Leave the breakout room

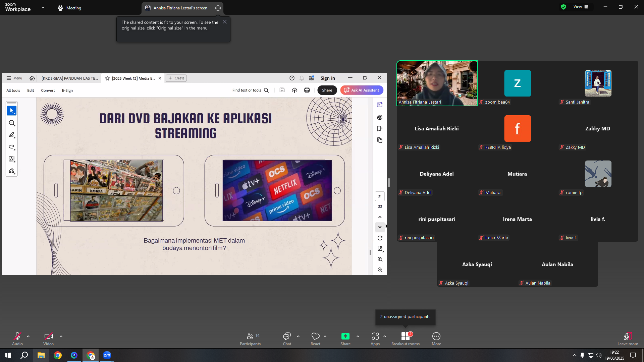628,339
